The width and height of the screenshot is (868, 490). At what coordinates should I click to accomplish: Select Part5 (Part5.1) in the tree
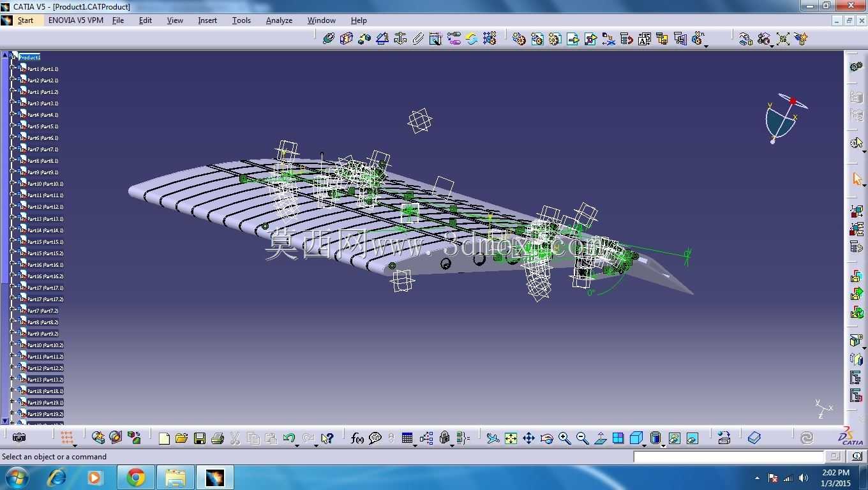pyautogui.click(x=43, y=126)
